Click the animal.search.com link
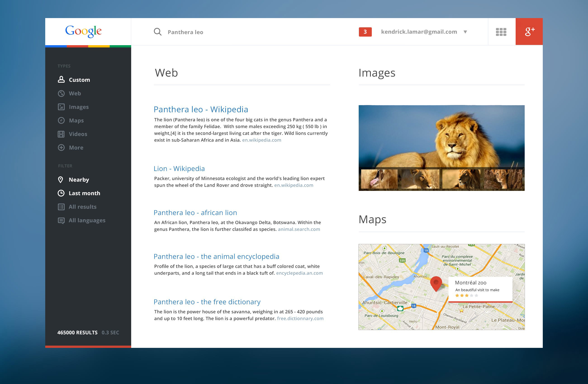This screenshot has height=384, width=588. (x=299, y=229)
